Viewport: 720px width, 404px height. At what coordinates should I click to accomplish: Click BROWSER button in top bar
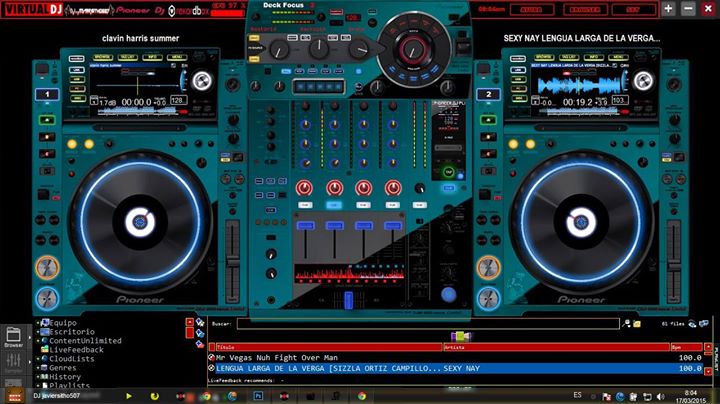tap(585, 9)
